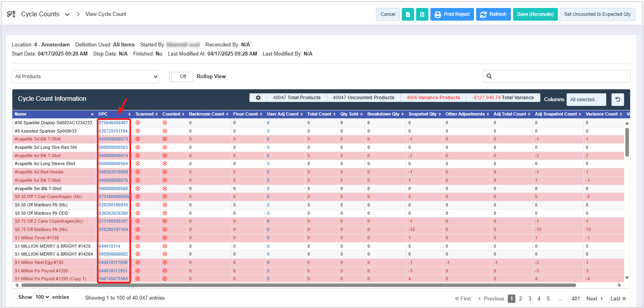Jump to Last page
Viewport: 644px width, 308px height.
point(618,298)
